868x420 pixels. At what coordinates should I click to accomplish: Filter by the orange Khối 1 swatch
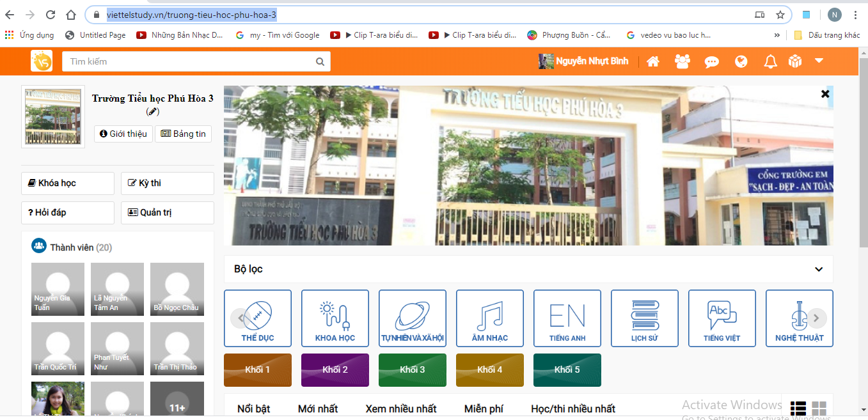coord(258,370)
